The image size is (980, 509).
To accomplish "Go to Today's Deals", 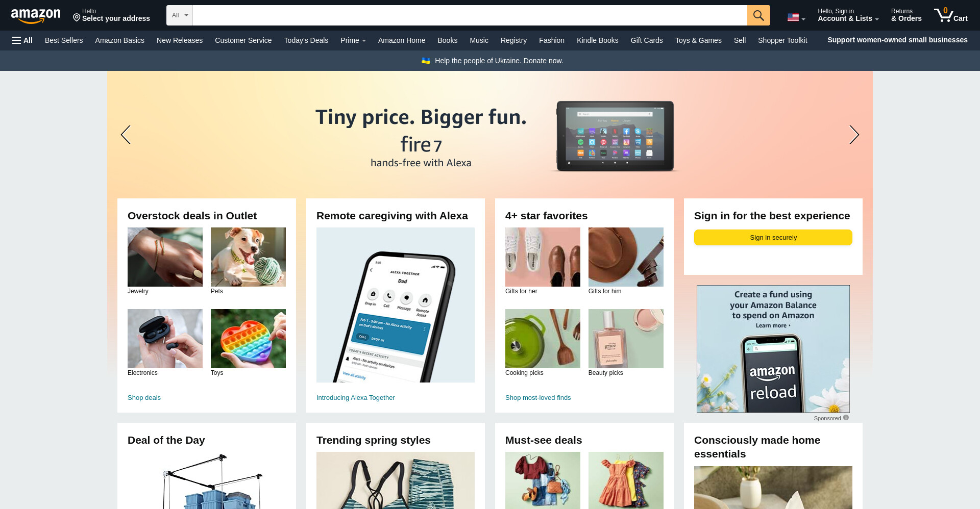I will pyautogui.click(x=306, y=40).
